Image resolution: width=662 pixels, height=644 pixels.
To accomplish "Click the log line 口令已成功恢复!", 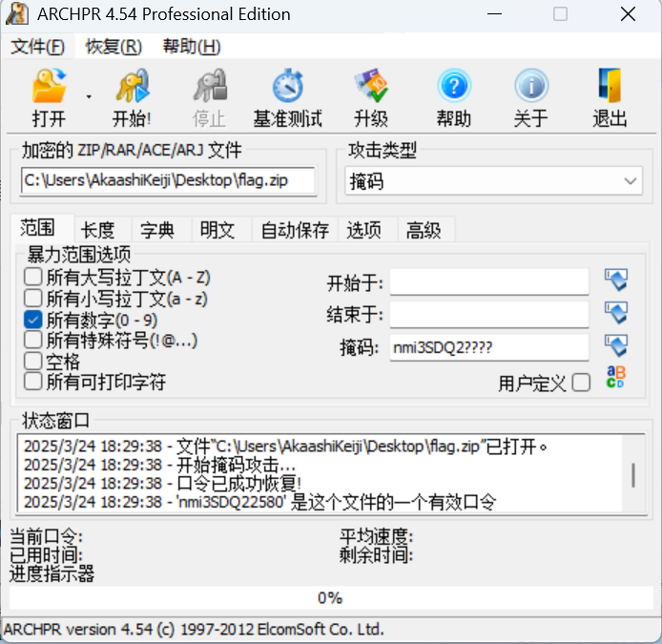I will 162,484.
